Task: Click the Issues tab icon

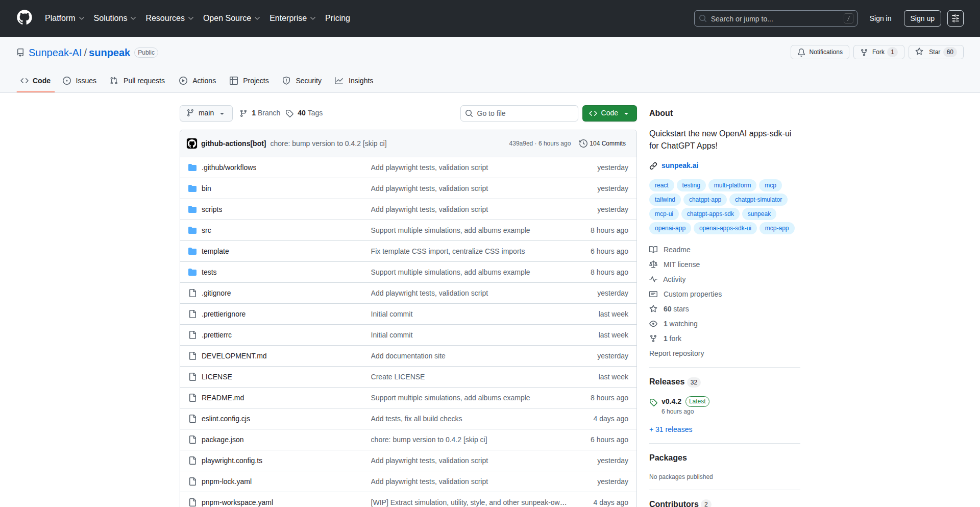Action: (67, 81)
